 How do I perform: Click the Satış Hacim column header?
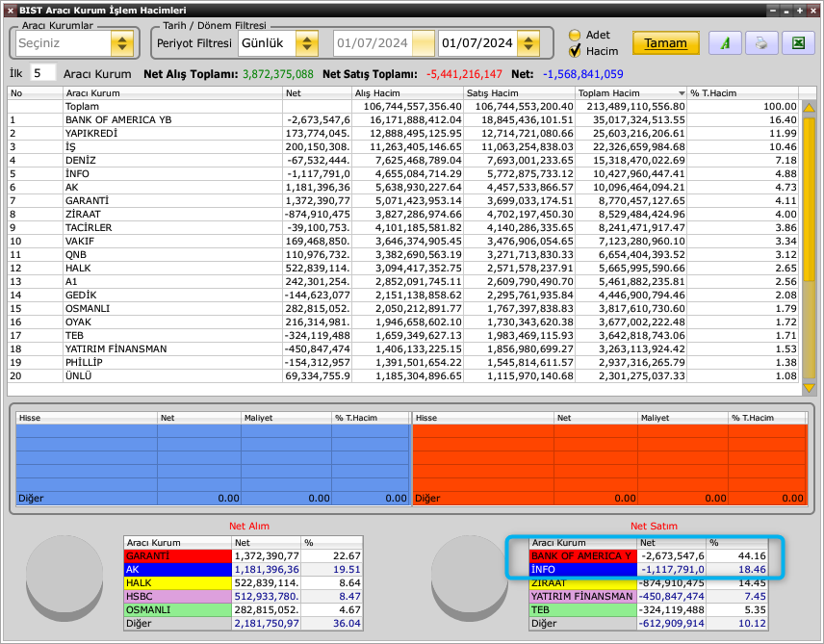[520, 93]
